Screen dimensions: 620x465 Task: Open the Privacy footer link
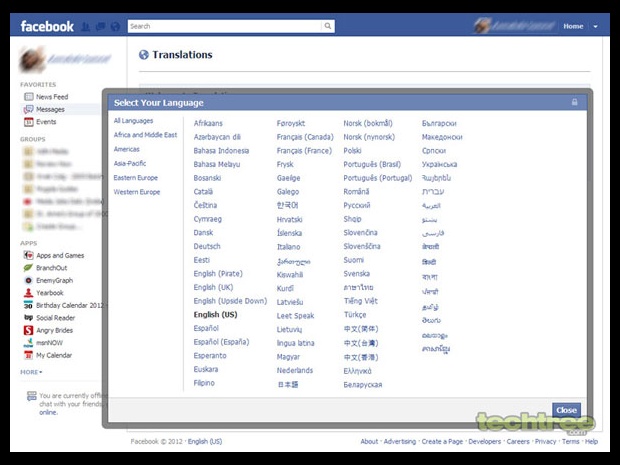(545, 441)
